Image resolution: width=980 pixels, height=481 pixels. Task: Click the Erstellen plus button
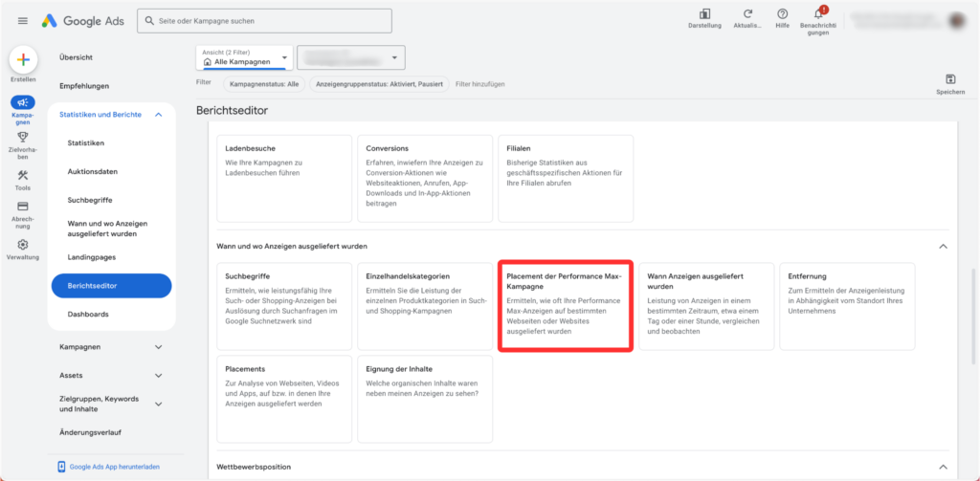23,60
